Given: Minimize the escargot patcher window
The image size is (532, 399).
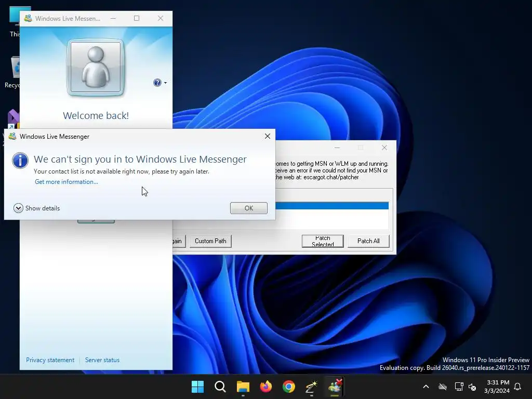Looking at the screenshot, I should (x=337, y=148).
